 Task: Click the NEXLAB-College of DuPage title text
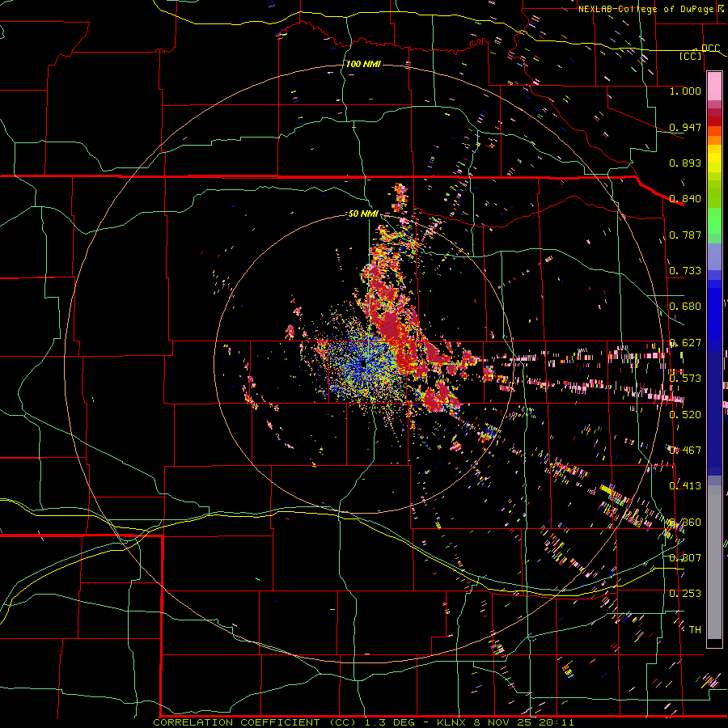pyautogui.click(x=647, y=9)
